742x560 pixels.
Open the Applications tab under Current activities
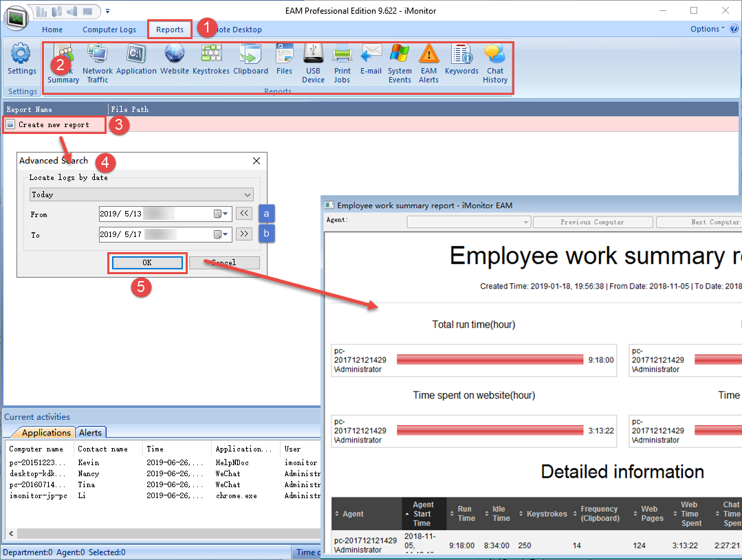coord(46,433)
